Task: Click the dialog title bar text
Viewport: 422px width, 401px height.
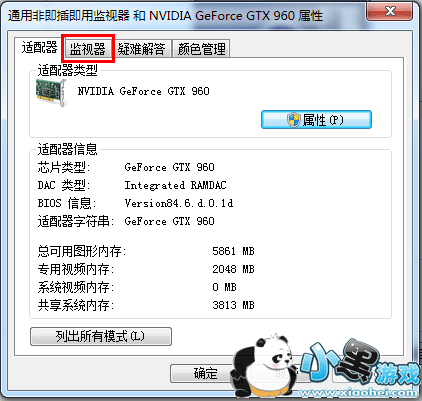Action: click(165, 16)
